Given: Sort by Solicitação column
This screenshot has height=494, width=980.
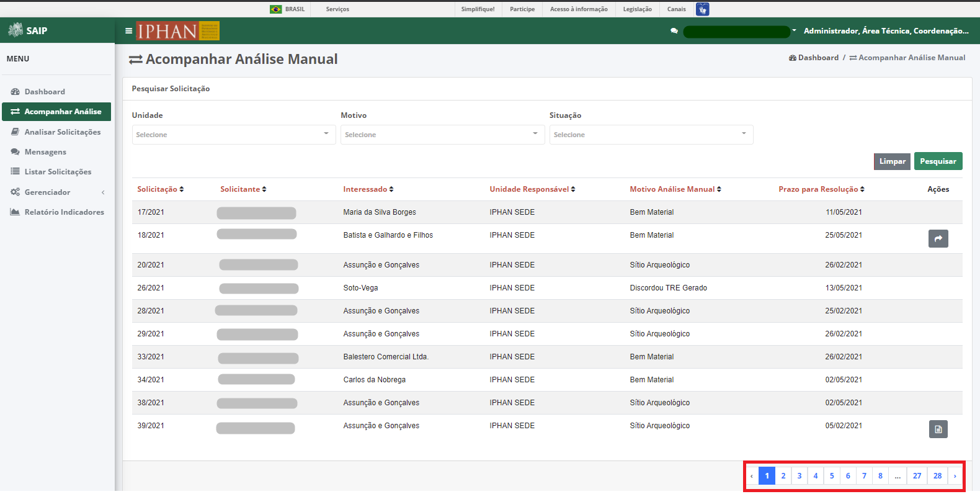Looking at the screenshot, I should 161,189.
